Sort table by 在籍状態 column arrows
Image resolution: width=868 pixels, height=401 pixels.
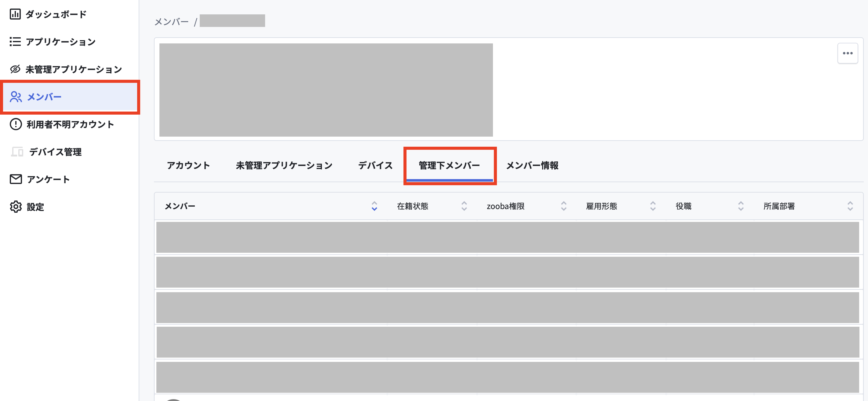[x=464, y=206]
